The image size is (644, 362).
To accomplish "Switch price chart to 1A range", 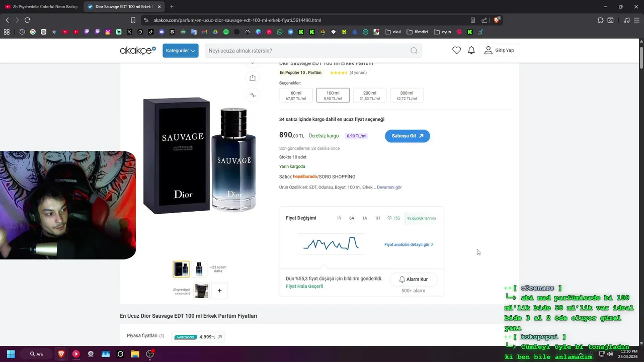I will click(365, 218).
